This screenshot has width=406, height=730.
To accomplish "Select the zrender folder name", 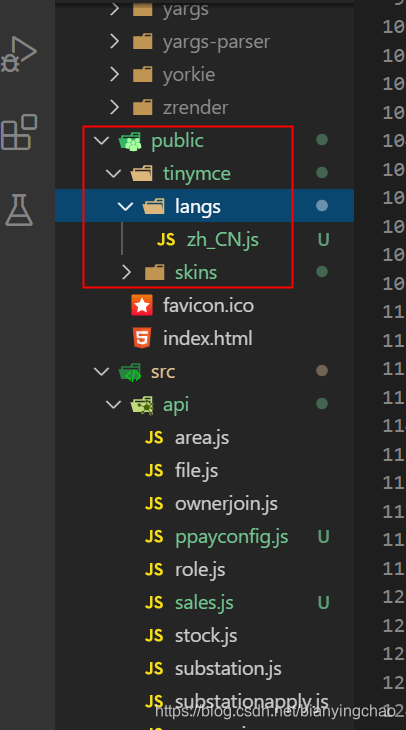I will [x=196, y=108].
